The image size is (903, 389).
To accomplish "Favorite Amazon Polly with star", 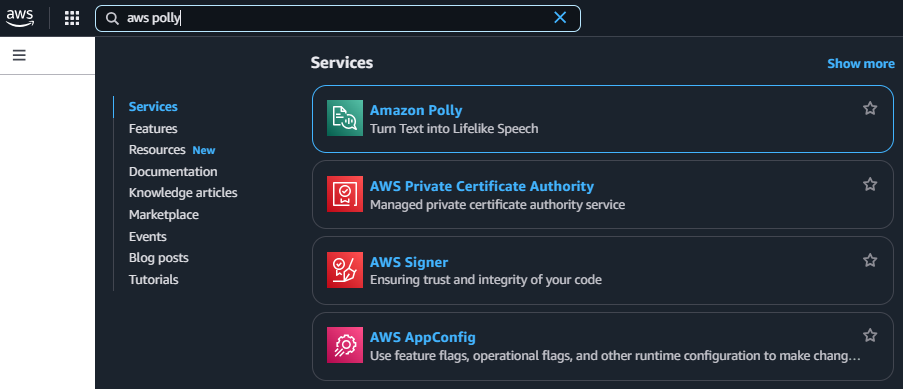I will pos(870,108).
